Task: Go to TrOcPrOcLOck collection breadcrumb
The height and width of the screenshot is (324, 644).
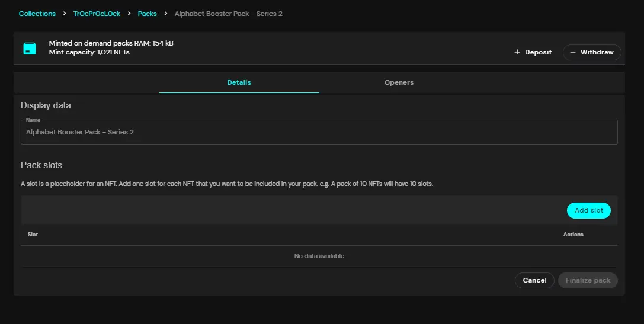Action: pyautogui.click(x=97, y=14)
